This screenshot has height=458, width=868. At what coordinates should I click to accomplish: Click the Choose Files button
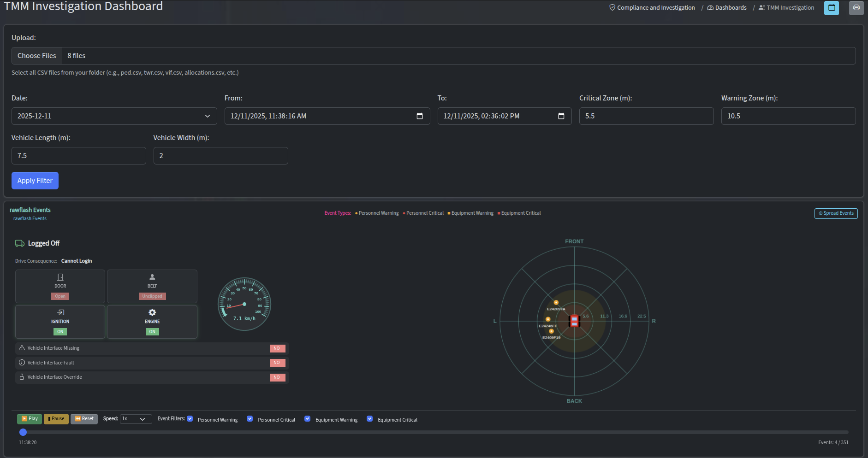[x=37, y=56]
